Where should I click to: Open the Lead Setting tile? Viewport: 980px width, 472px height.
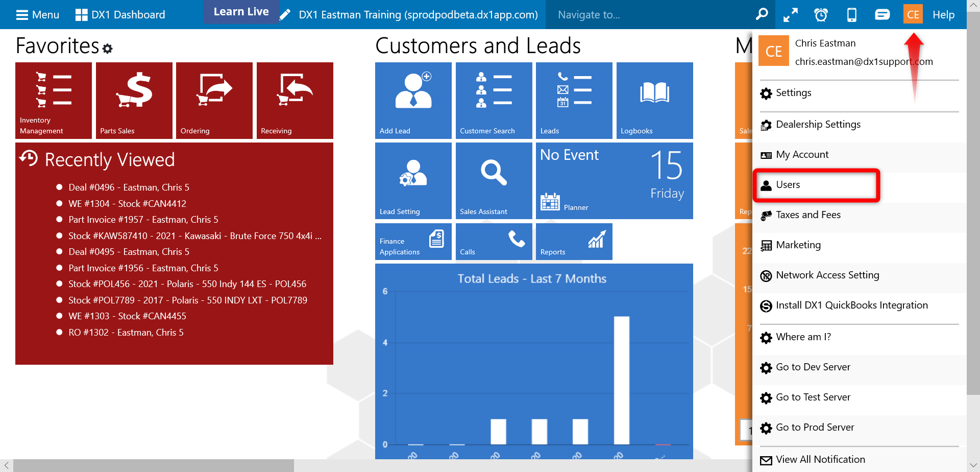click(413, 181)
